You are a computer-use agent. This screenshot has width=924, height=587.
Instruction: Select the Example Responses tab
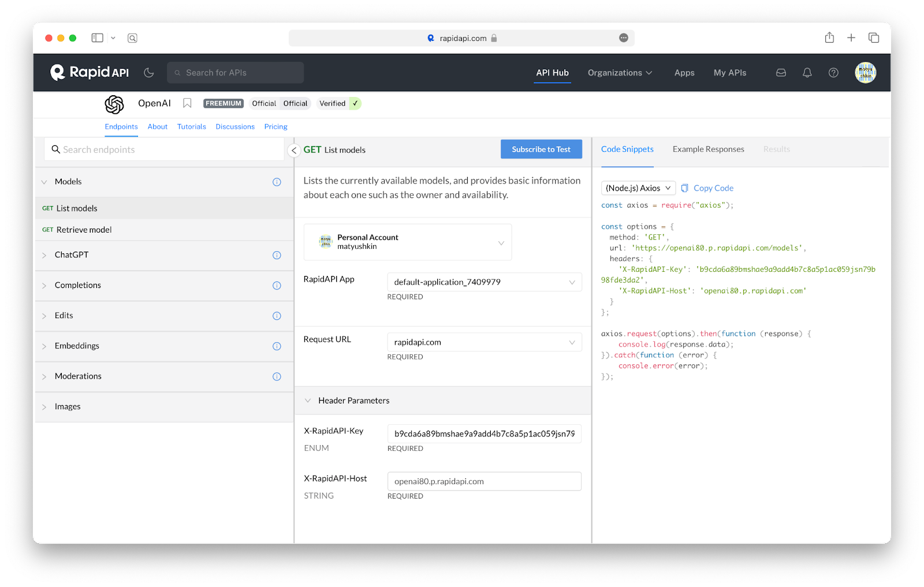(x=709, y=149)
